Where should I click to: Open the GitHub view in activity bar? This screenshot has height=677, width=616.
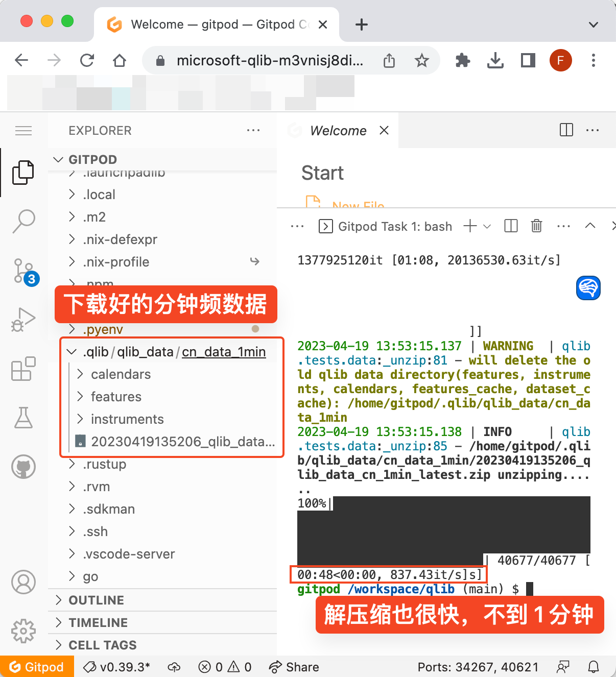[23, 467]
